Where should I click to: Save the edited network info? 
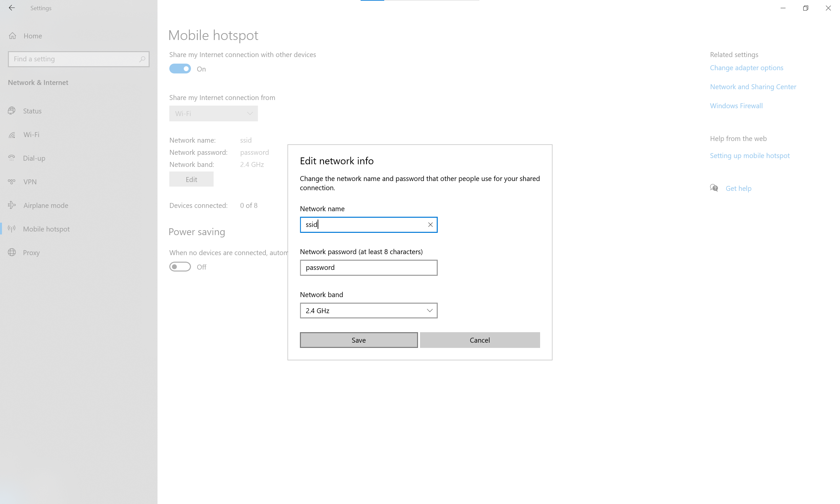click(359, 340)
